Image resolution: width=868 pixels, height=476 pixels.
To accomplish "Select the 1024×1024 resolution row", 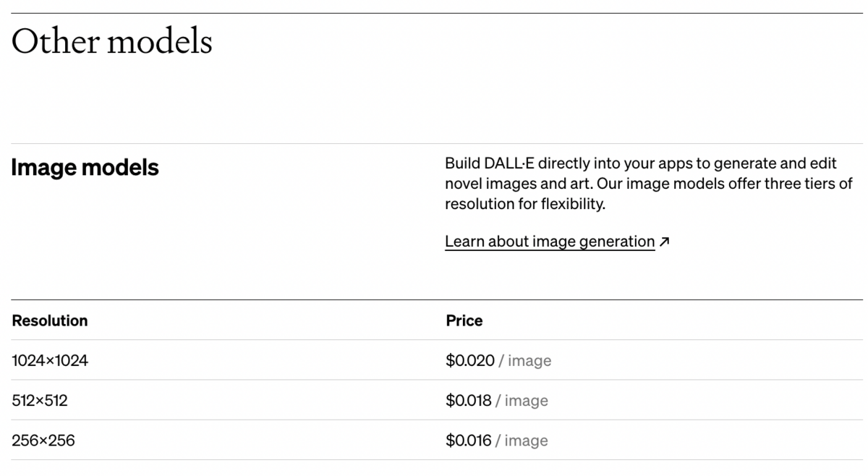I will click(437, 360).
